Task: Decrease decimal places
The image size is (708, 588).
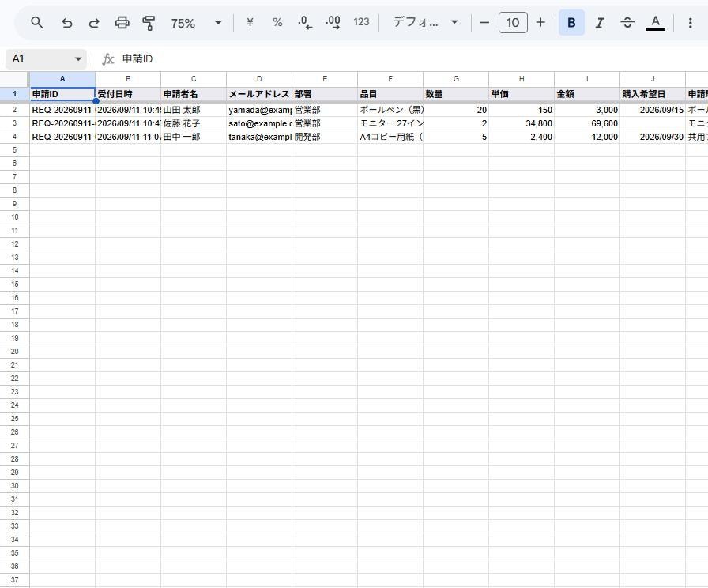Action: (x=305, y=22)
